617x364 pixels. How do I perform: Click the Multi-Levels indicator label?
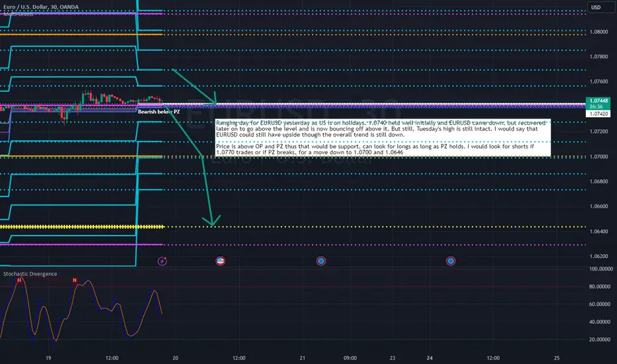tap(18, 15)
